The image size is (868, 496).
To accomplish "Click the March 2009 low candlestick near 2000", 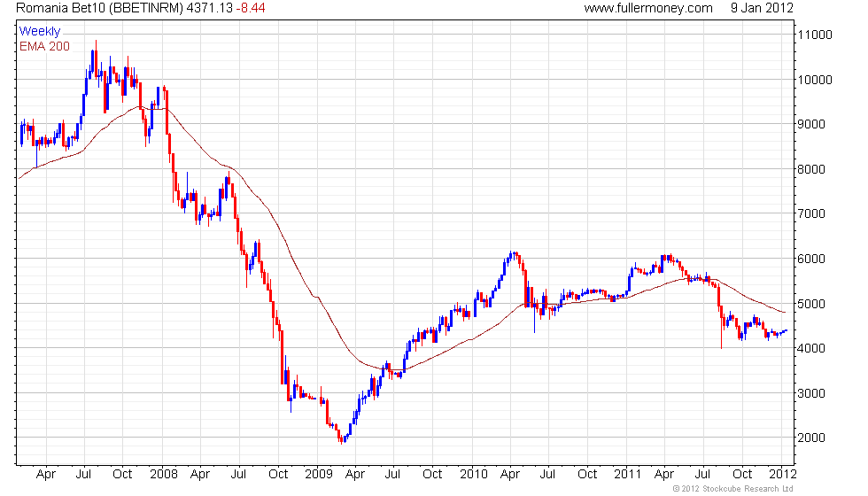I will click(x=342, y=439).
